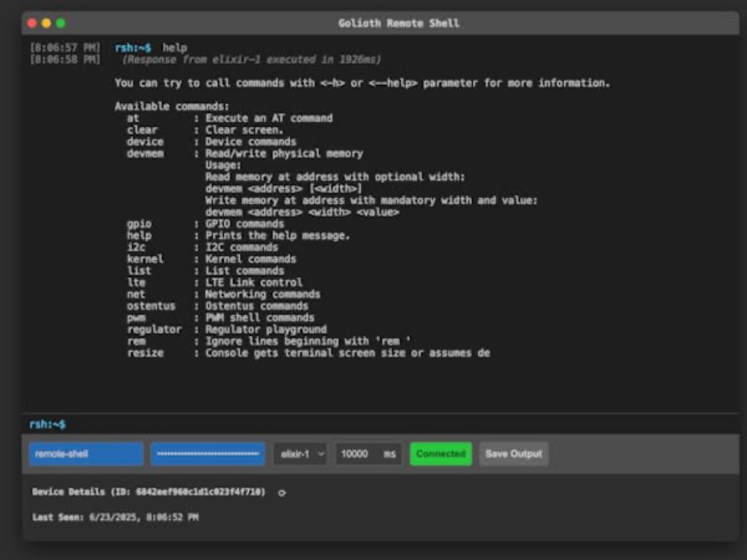Click the rsh:~$ command input line
This screenshot has width=747, height=560.
[x=381, y=424]
